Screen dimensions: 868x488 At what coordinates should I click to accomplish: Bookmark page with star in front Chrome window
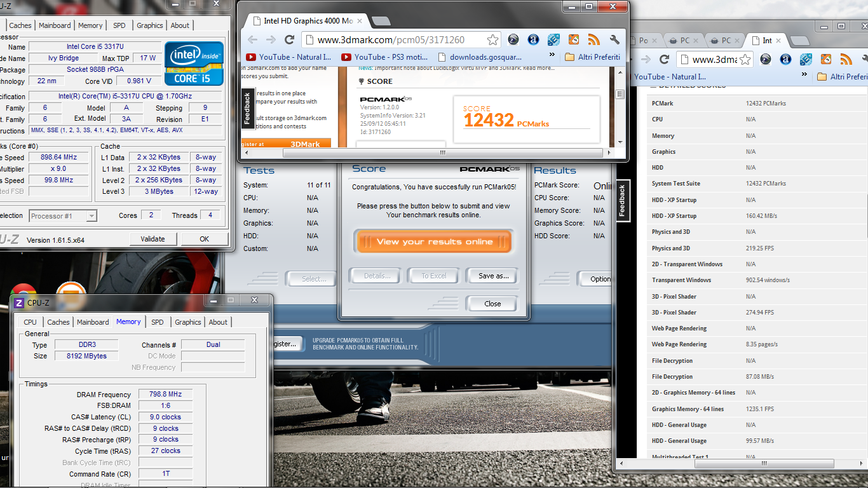click(x=492, y=39)
